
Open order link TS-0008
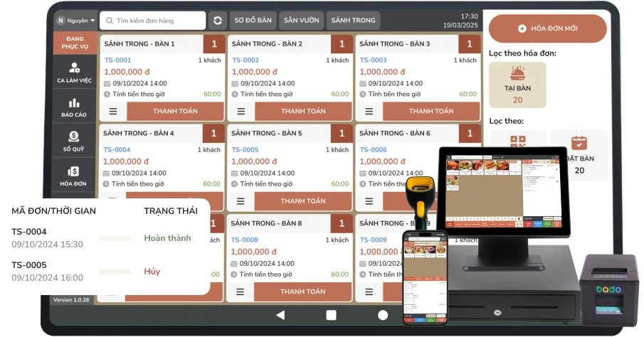pyautogui.click(x=245, y=240)
